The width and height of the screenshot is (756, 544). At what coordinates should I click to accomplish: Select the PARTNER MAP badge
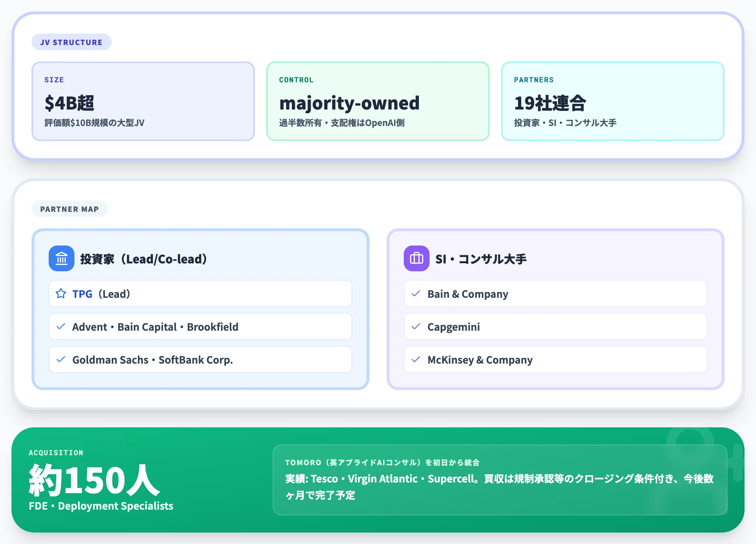click(70, 209)
